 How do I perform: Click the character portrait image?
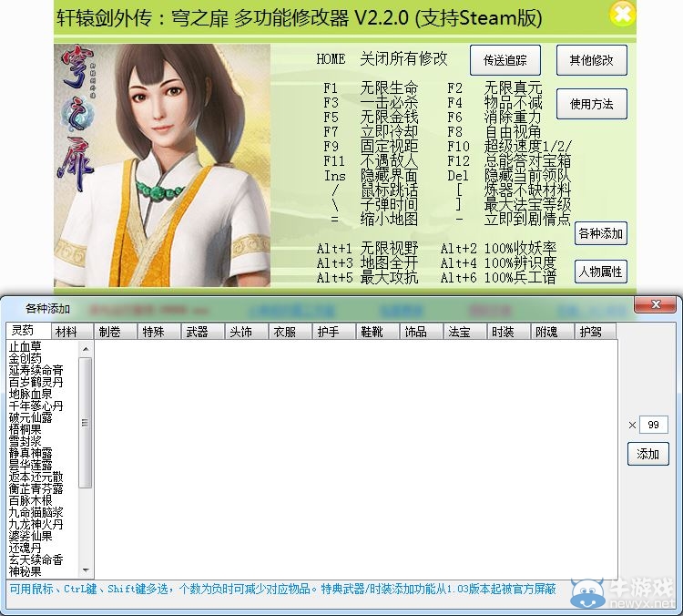click(x=162, y=165)
